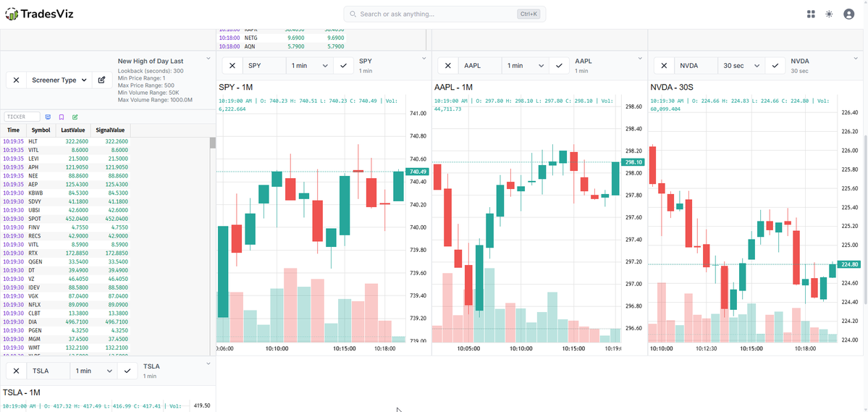Close the screener widget with X
The image size is (868, 412).
[x=16, y=80]
